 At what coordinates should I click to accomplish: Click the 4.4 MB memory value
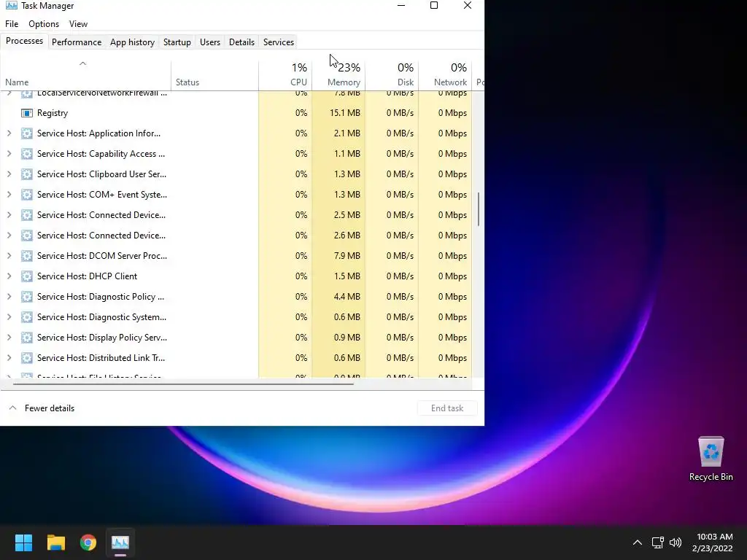point(347,297)
